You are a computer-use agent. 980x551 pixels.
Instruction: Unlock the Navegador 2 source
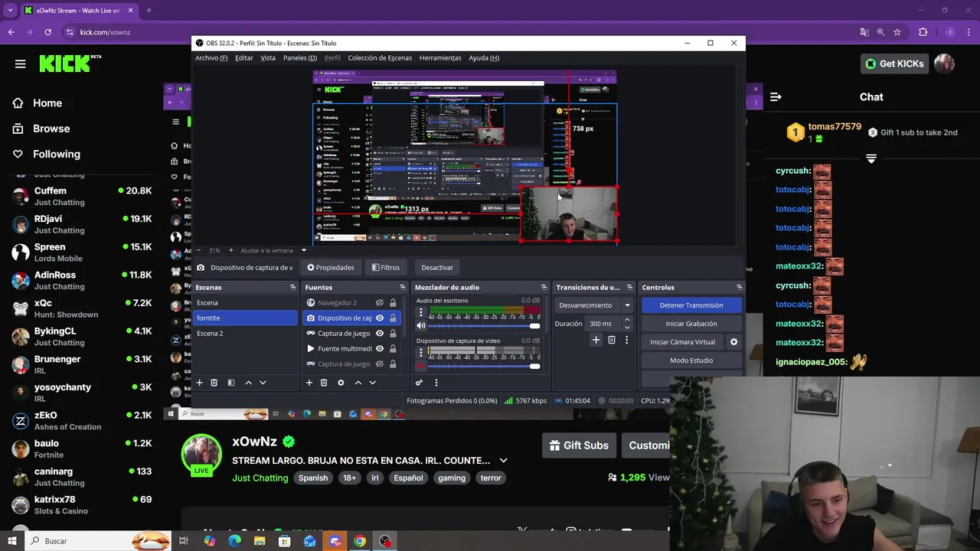click(x=393, y=302)
